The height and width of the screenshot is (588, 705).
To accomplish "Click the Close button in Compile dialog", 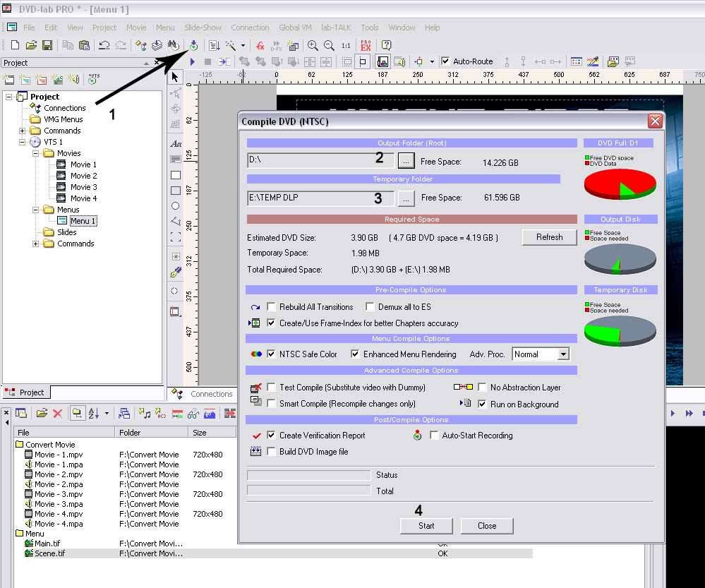I will (x=487, y=525).
